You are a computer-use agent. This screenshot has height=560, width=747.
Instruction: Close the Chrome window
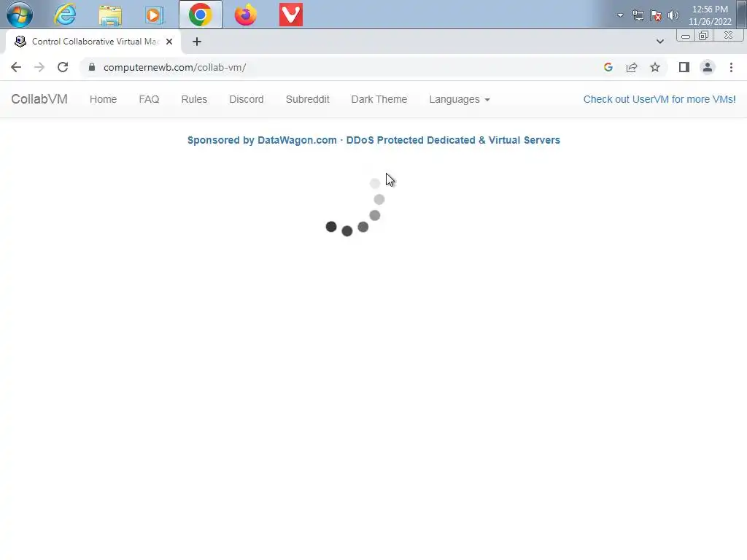728,36
